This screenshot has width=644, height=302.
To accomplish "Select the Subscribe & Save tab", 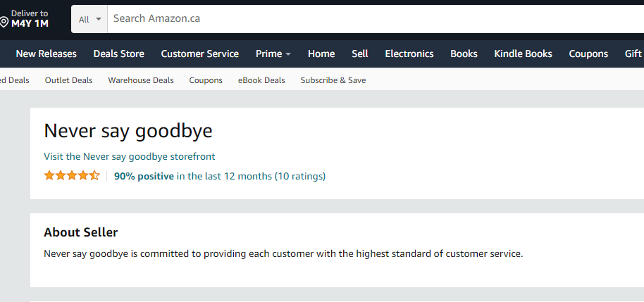I will pos(333,80).
